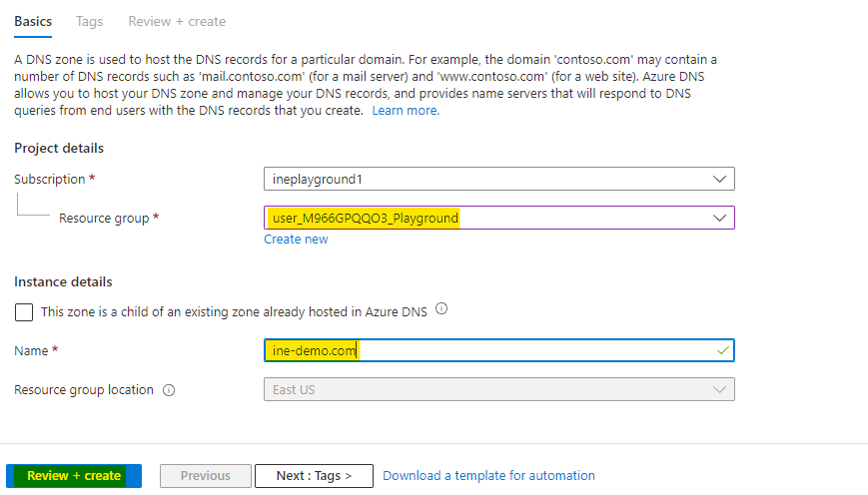Screen dimensions: 868x495
Task: Proceed with the Next : Tags button
Action: coord(314,476)
